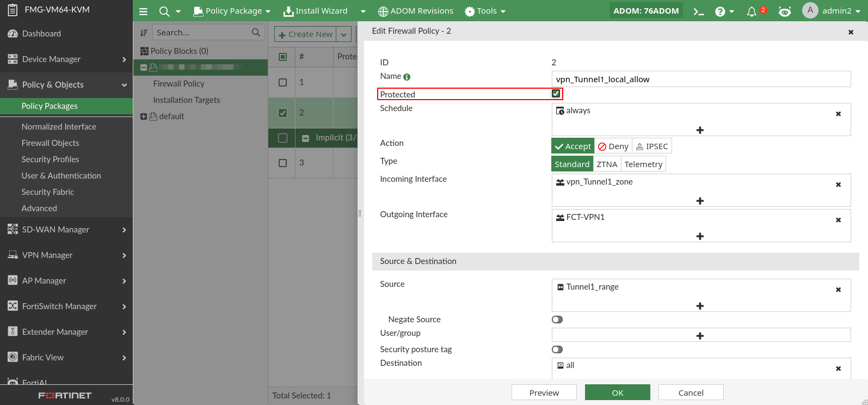Click the FortiSwitch Manager icon
The height and width of the screenshot is (405, 868).
pyautogui.click(x=13, y=306)
